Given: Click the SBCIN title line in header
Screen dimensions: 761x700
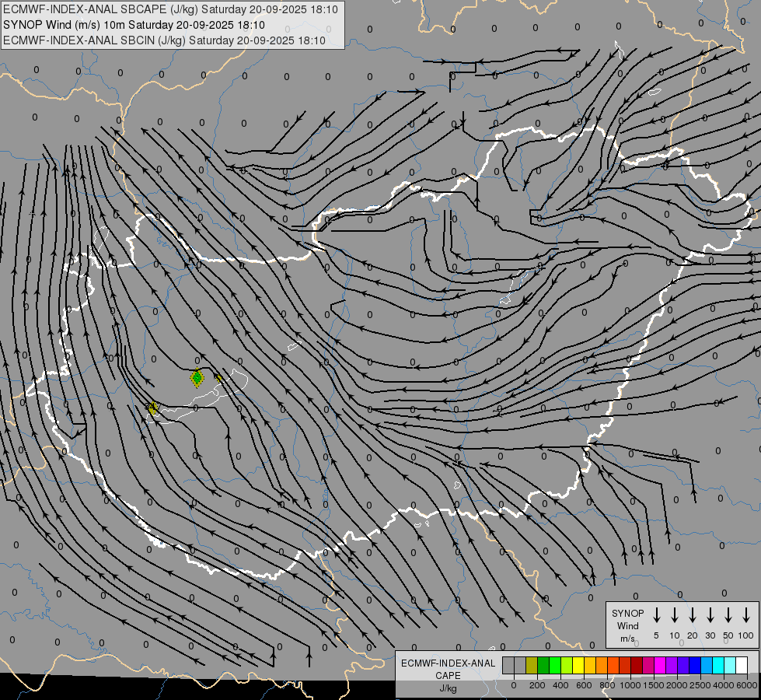Looking at the screenshot, I should 164,40.
